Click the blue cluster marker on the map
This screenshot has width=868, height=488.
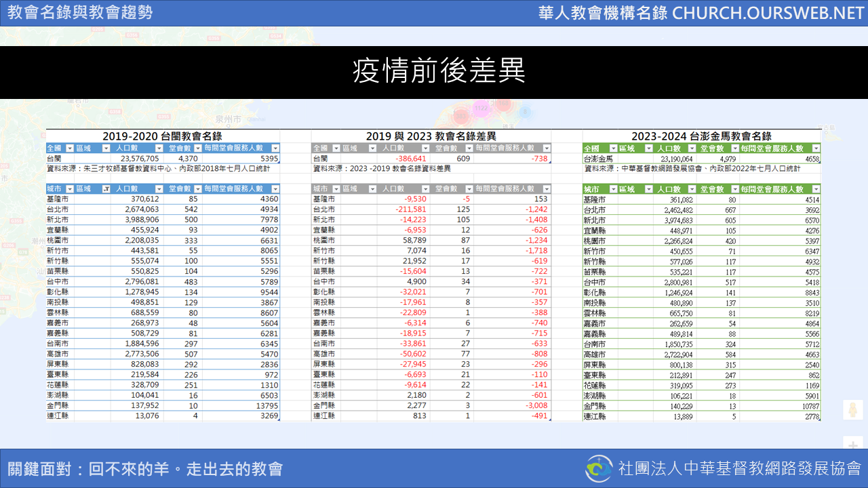click(525, 112)
